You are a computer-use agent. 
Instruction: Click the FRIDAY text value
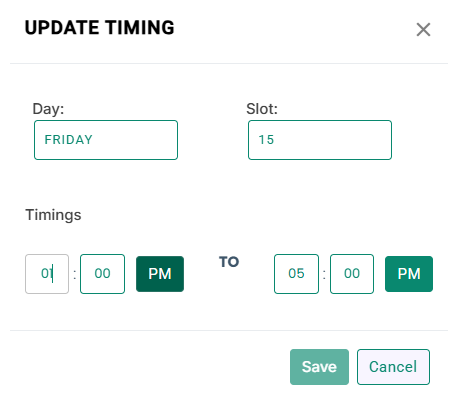(x=69, y=140)
